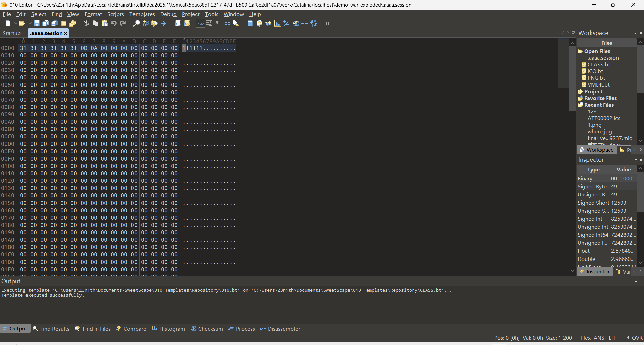Toggle OVR overwrite mode in status bar
Image resolution: width=644 pixels, height=345 pixels.
(637, 338)
